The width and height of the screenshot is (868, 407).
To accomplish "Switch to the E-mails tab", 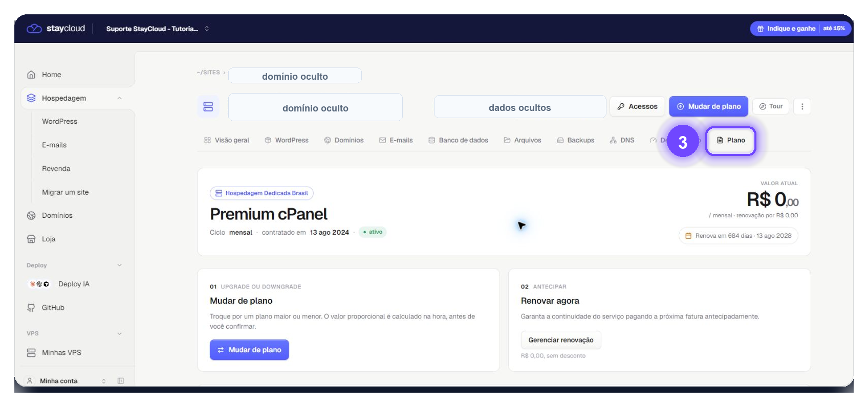I will pyautogui.click(x=396, y=140).
